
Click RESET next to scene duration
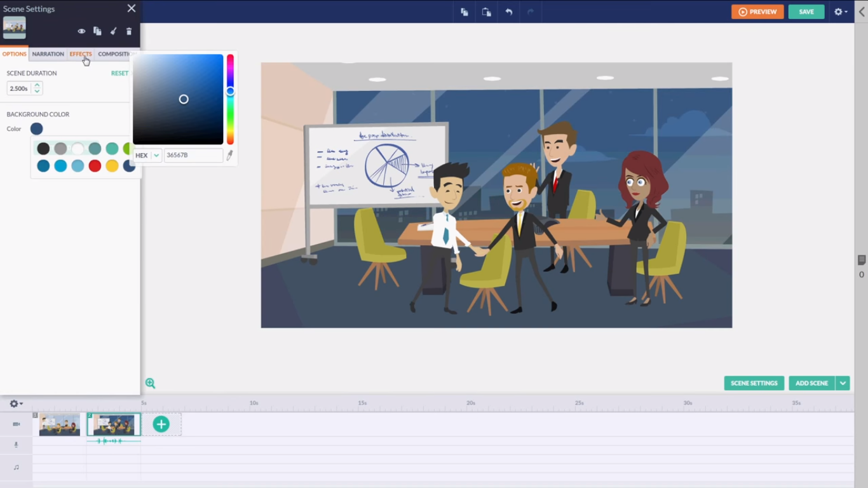pyautogui.click(x=119, y=73)
